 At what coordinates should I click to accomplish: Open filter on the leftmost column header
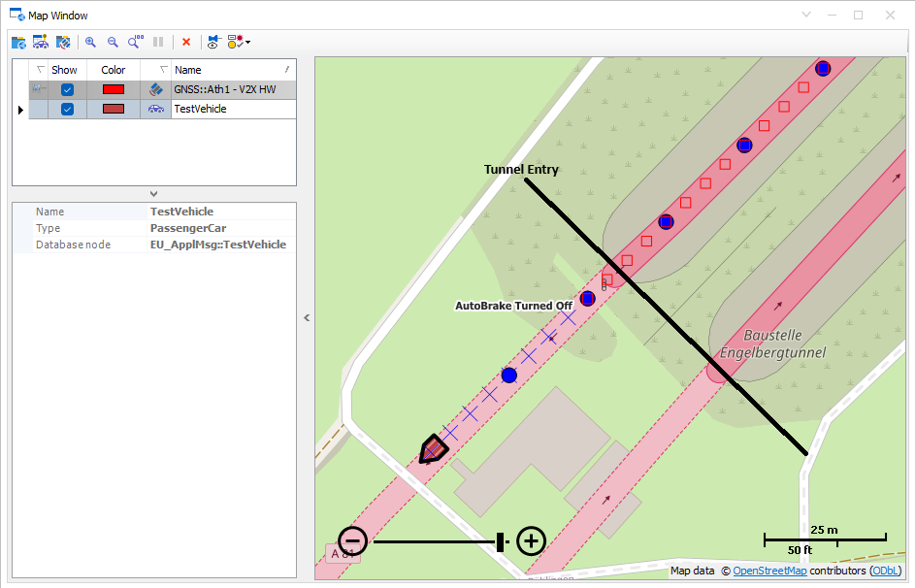tap(40, 70)
